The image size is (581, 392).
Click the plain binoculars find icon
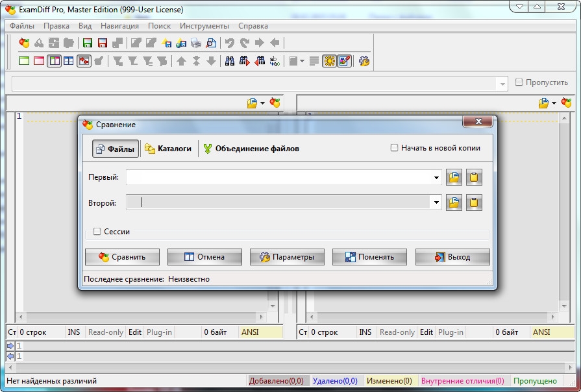tap(230, 61)
